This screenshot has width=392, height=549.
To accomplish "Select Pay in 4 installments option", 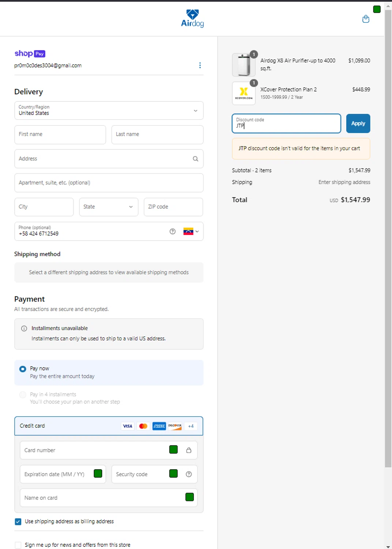I will point(23,395).
